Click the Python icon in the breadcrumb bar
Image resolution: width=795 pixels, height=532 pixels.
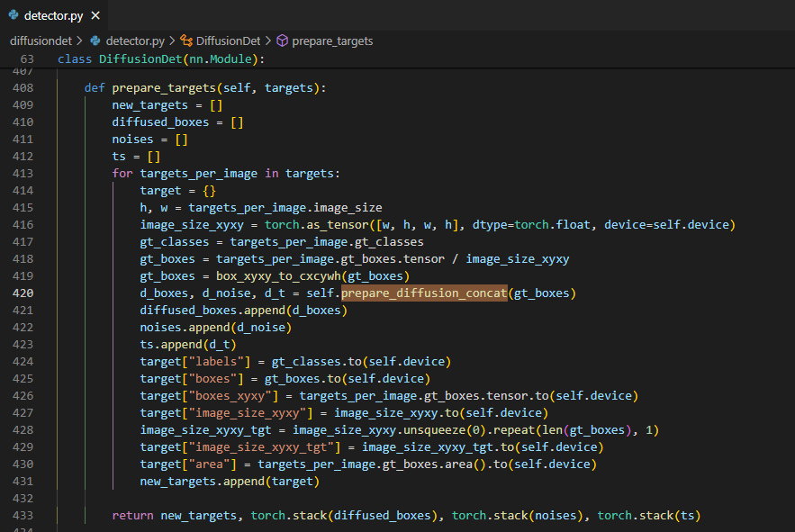click(x=95, y=41)
